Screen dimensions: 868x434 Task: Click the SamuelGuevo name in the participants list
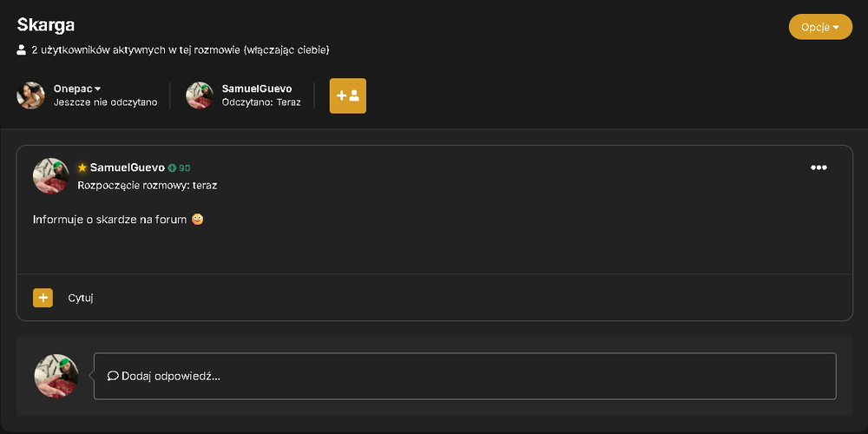click(257, 89)
